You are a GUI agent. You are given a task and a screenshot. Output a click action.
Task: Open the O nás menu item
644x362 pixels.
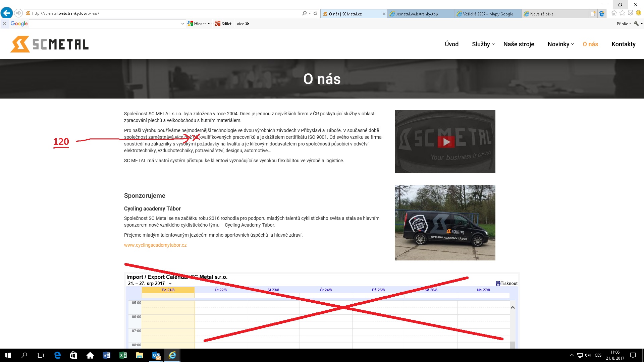590,44
